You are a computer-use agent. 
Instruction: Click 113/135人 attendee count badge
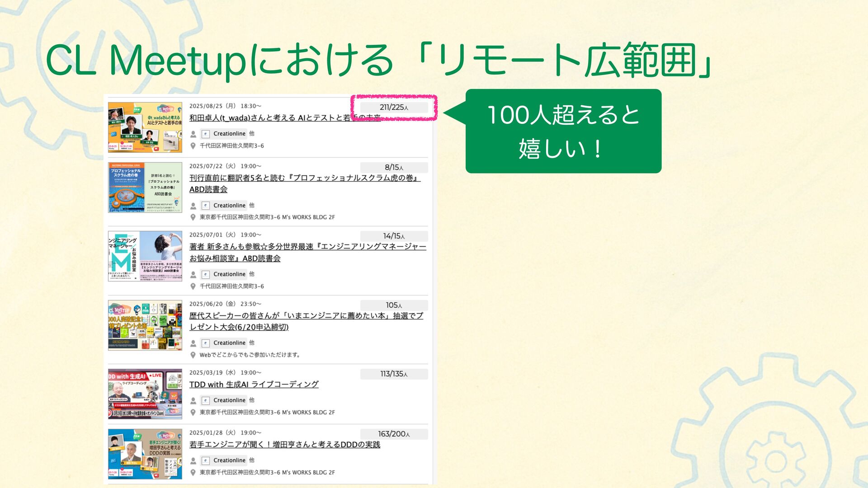coord(394,374)
